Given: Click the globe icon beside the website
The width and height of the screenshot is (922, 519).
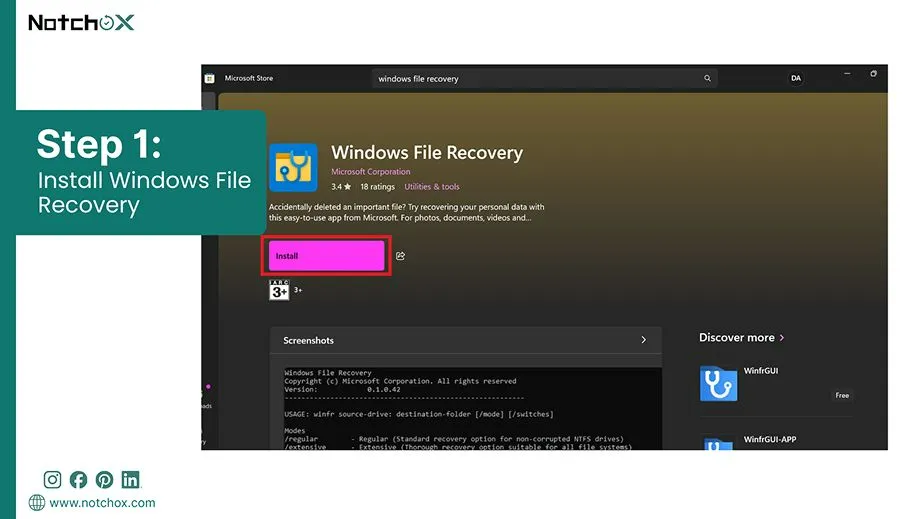Looking at the screenshot, I should 36,503.
